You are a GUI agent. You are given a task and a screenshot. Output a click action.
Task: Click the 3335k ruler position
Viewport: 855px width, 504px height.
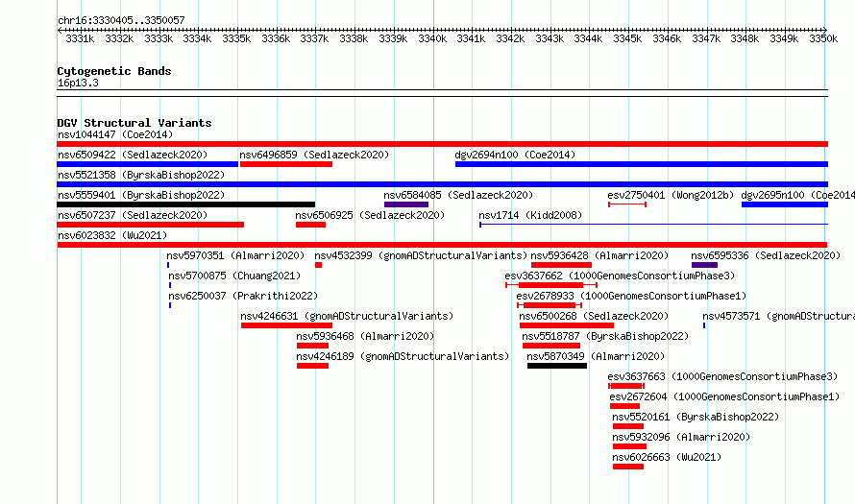tap(236, 38)
